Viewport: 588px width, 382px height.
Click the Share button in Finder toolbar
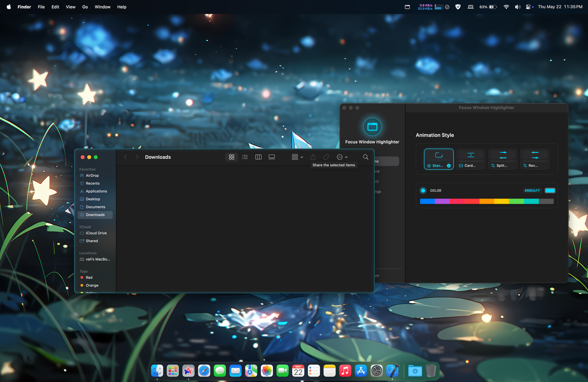pos(313,157)
